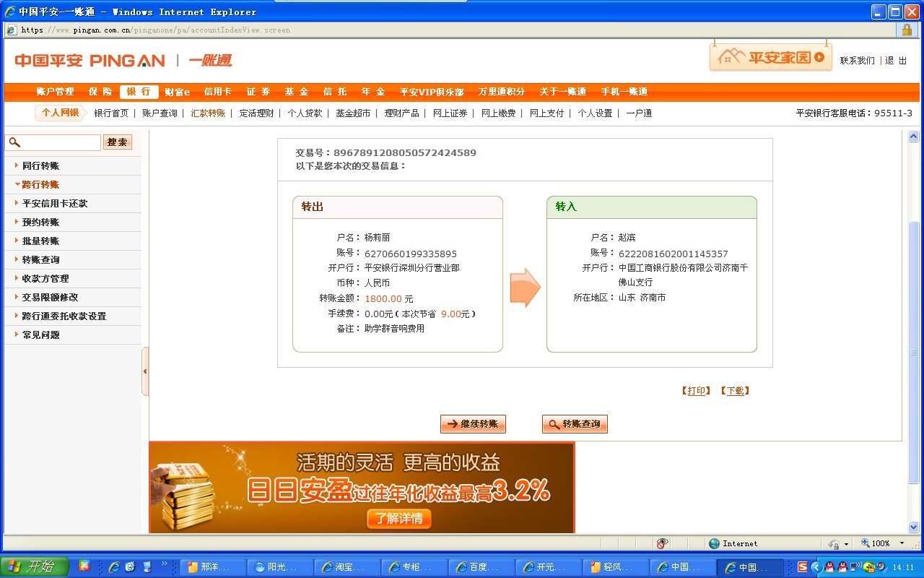Open 汇款转账 submenu
The height and width of the screenshot is (578, 924).
coord(208,113)
